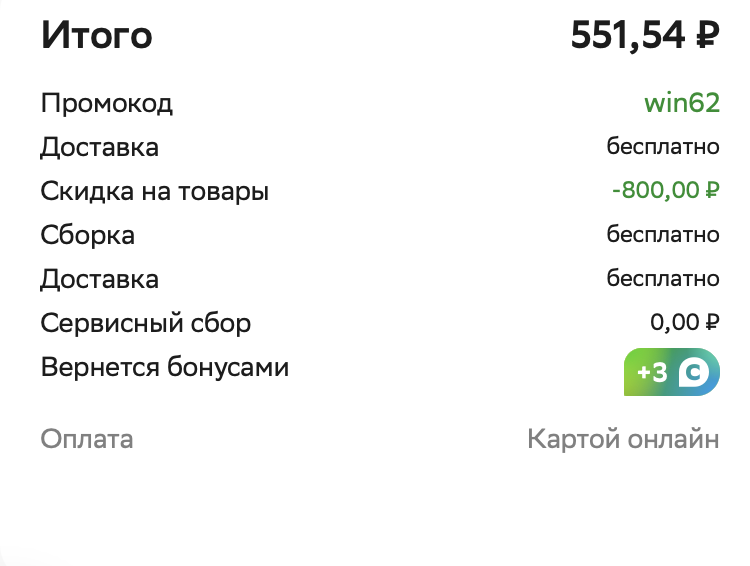Click бесплатно value directly under win62

pyautogui.click(x=663, y=147)
